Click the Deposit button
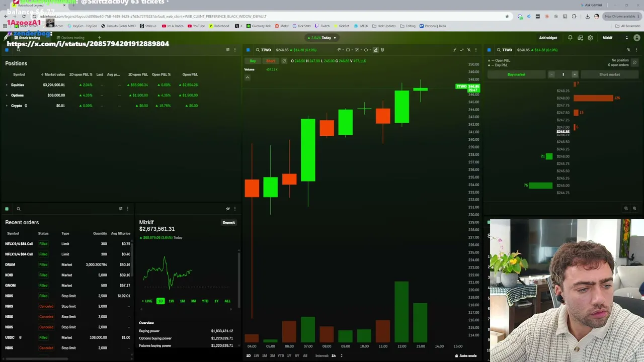The width and height of the screenshot is (644, 362). click(x=228, y=222)
